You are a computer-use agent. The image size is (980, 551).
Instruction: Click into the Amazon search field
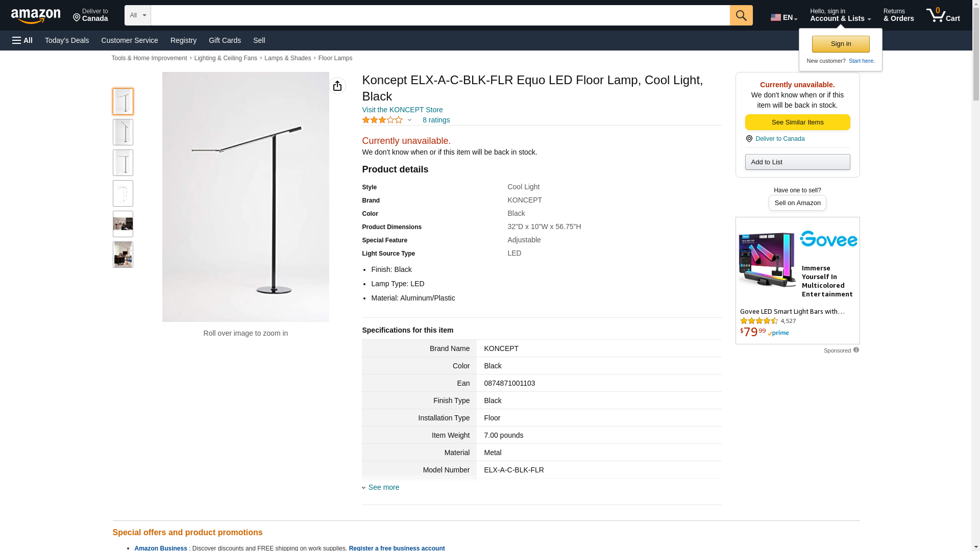440,15
